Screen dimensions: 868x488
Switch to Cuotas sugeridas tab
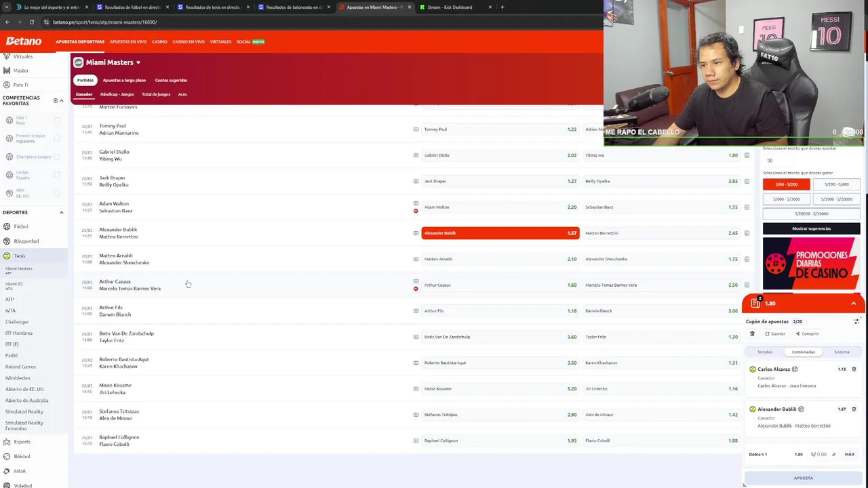coord(171,80)
